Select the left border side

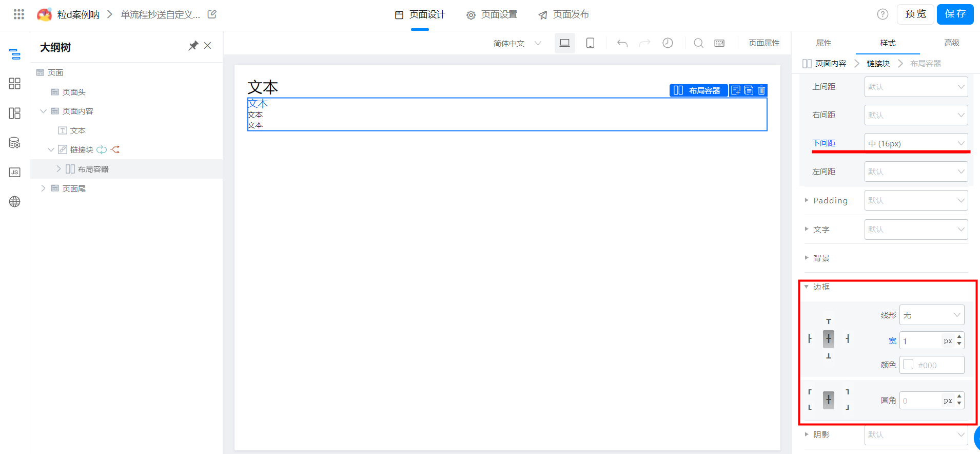click(x=810, y=338)
